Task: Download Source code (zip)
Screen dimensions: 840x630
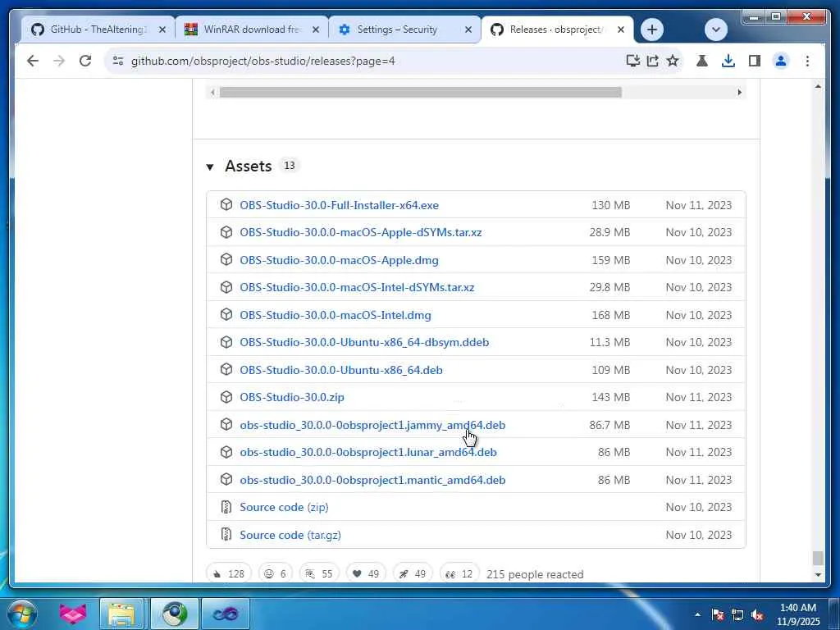Action: click(x=284, y=507)
